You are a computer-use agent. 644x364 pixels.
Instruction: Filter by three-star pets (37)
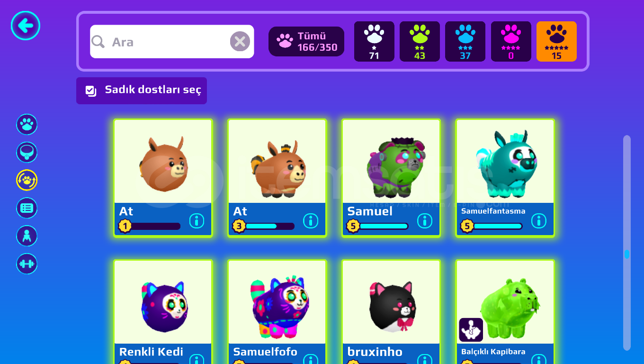point(465,42)
